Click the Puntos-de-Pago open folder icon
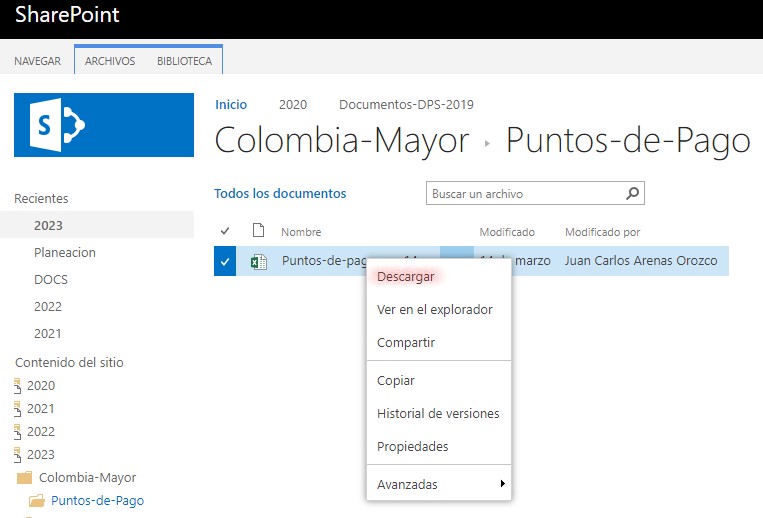763x518 pixels. 36,500
